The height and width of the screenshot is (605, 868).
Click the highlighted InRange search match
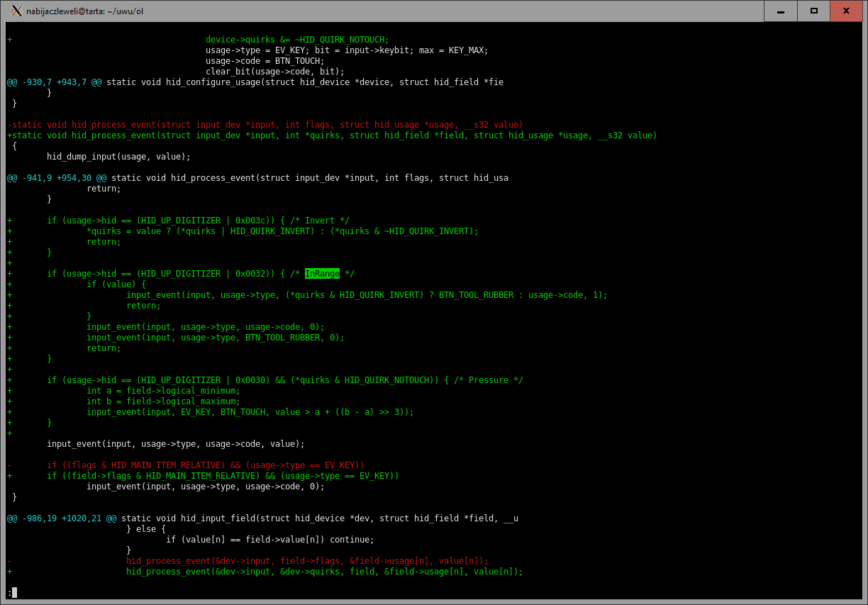322,274
